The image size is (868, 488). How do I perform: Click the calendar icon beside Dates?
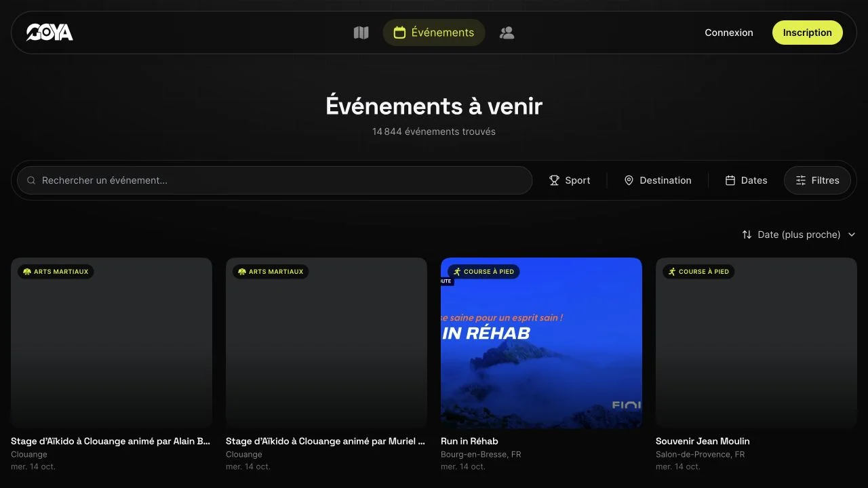point(730,180)
